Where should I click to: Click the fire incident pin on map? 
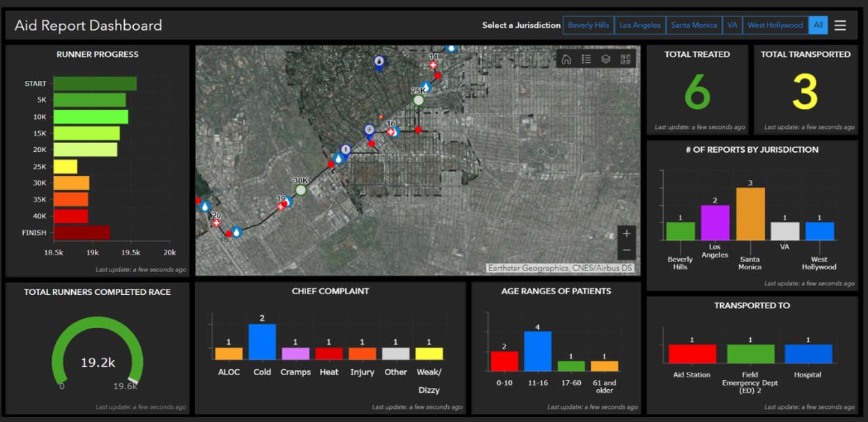(379, 62)
